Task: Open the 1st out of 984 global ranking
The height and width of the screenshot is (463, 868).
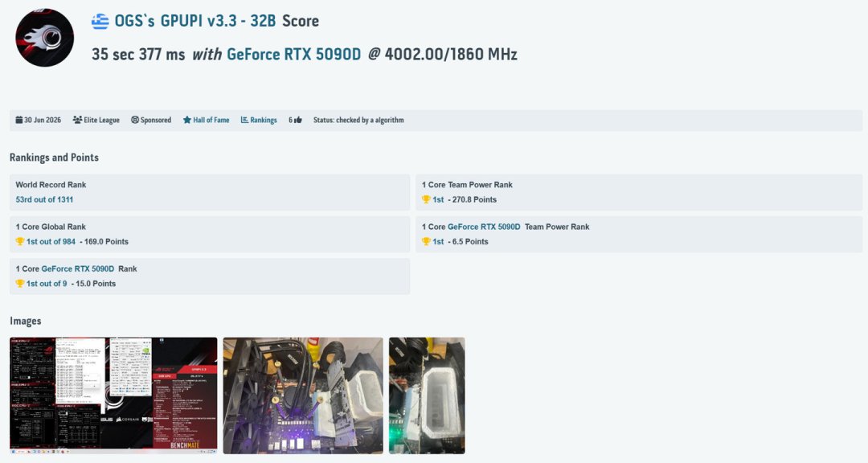Action: coord(51,241)
